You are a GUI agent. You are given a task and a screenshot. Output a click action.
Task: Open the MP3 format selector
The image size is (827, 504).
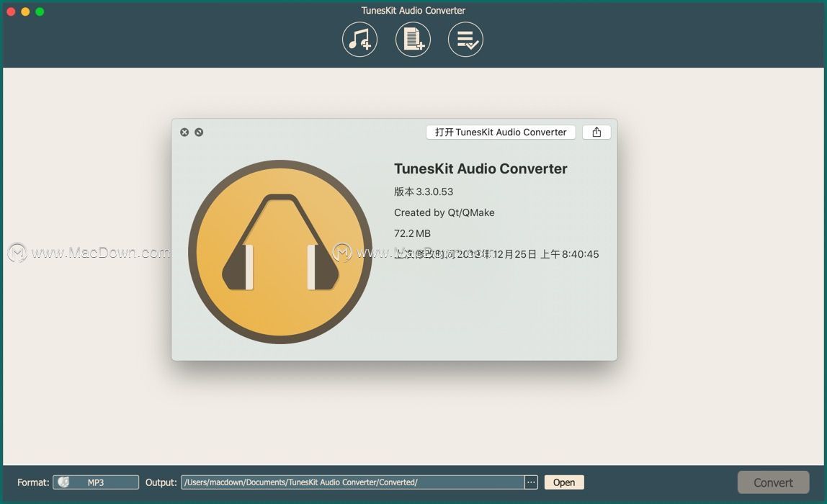click(x=96, y=482)
